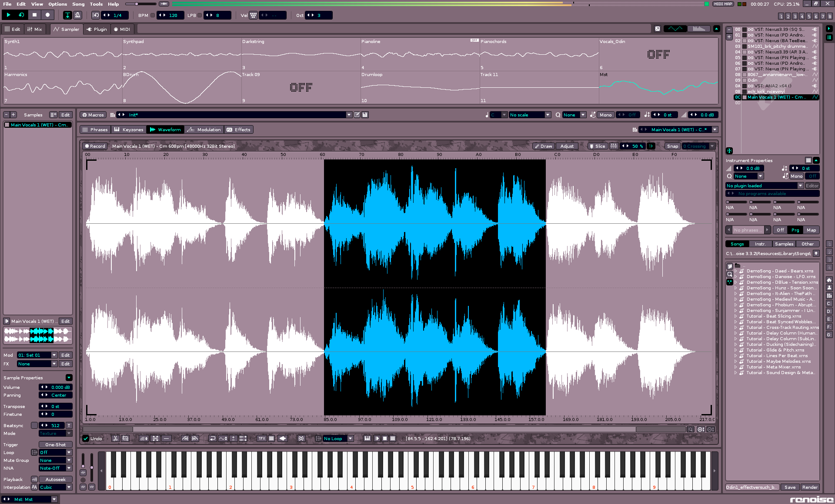Enable the Slice tool

tap(597, 146)
